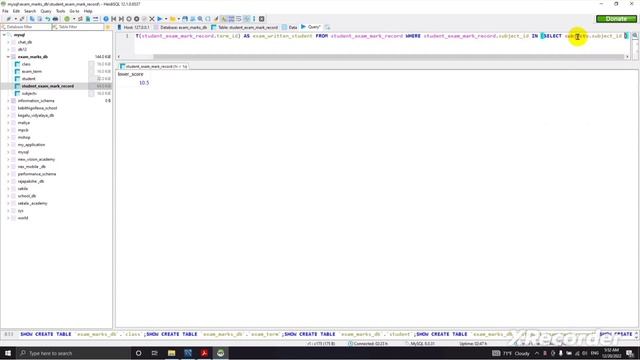
Task: Click the Windows taskbar search box
Action: 73,353
